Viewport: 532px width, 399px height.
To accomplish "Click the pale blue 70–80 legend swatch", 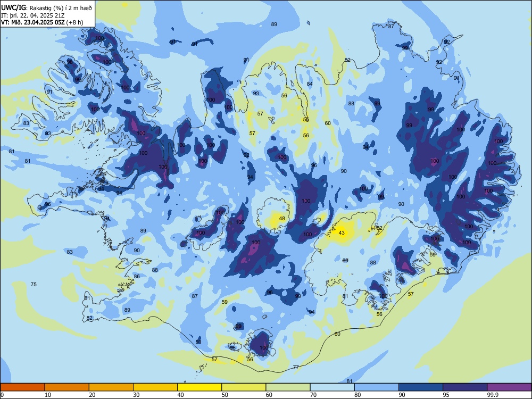I will (x=332, y=387).
